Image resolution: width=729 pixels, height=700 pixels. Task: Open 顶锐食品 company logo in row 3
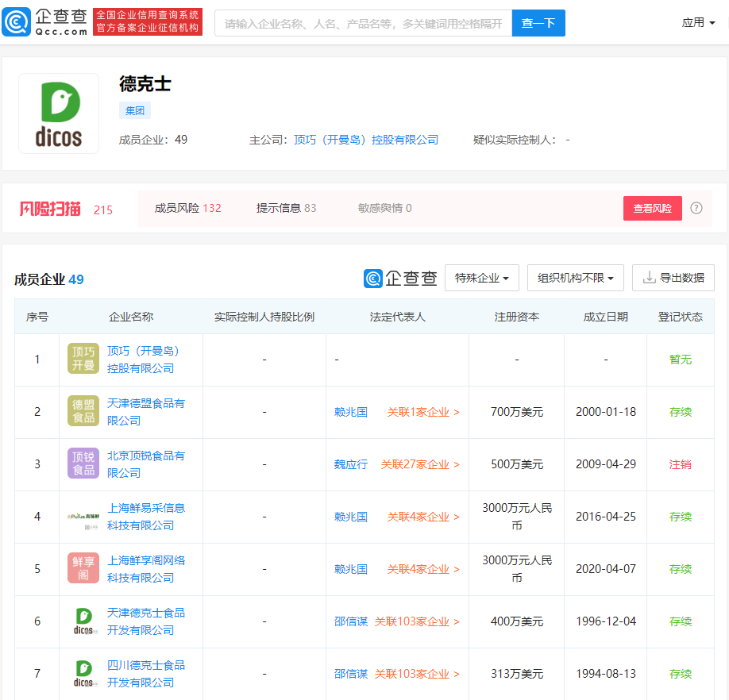click(83, 463)
